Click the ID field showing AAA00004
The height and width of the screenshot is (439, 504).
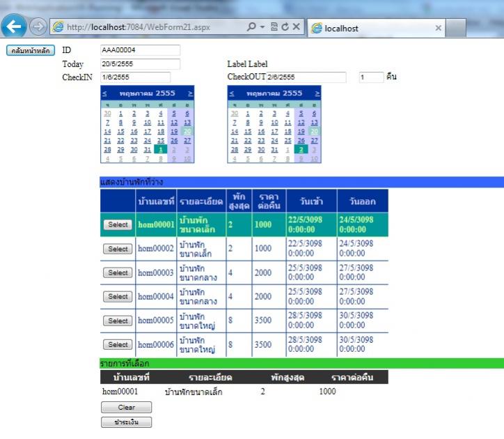tap(140, 50)
